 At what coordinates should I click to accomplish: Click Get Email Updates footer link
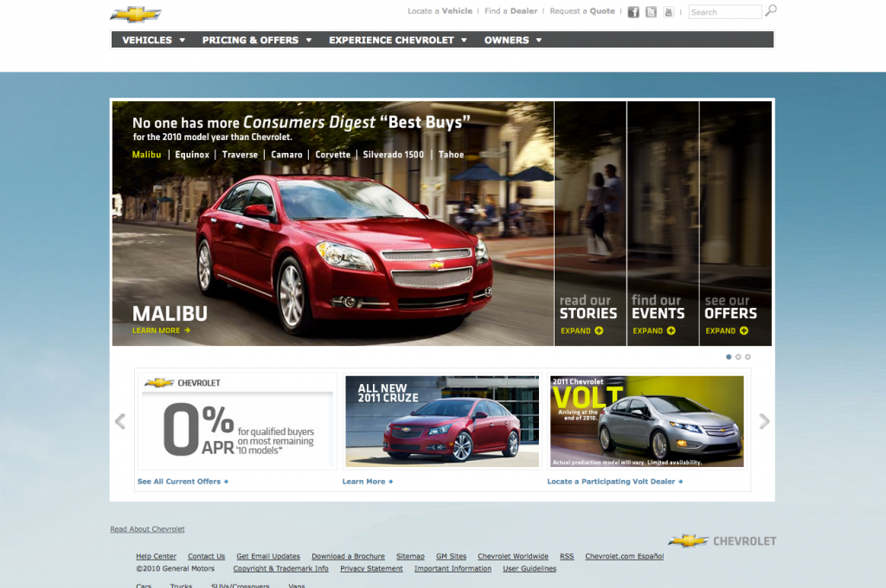[x=268, y=556]
